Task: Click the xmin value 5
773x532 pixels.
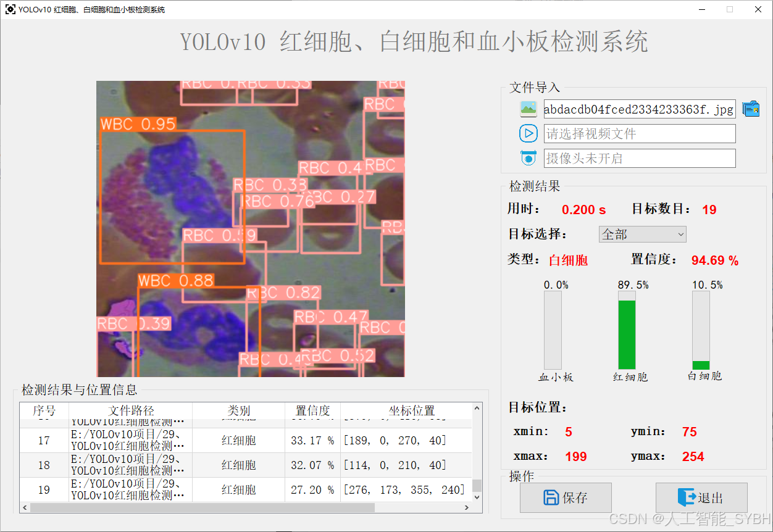Action: pos(569,432)
